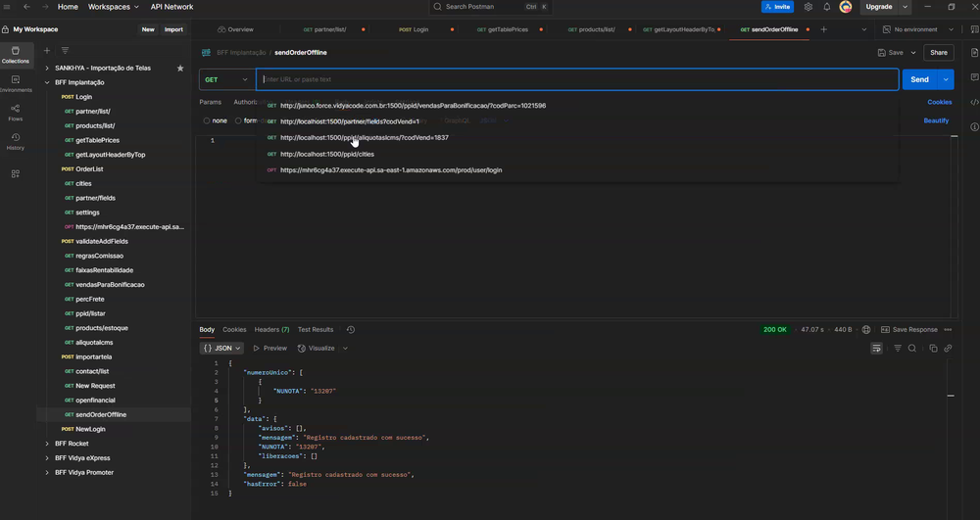Image resolution: width=980 pixels, height=520 pixels.
Task: Open the Upgrade dropdown arrow
Action: coord(905,7)
